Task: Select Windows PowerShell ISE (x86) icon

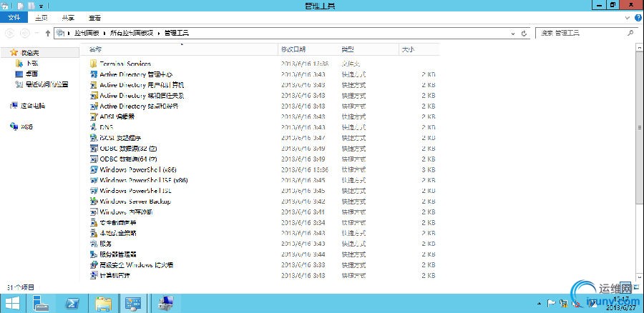Action: (x=93, y=180)
